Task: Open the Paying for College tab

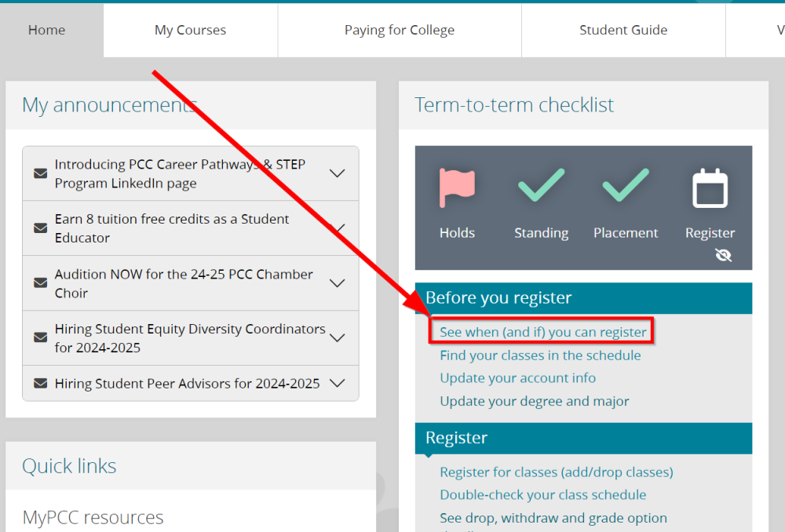Action: click(399, 30)
